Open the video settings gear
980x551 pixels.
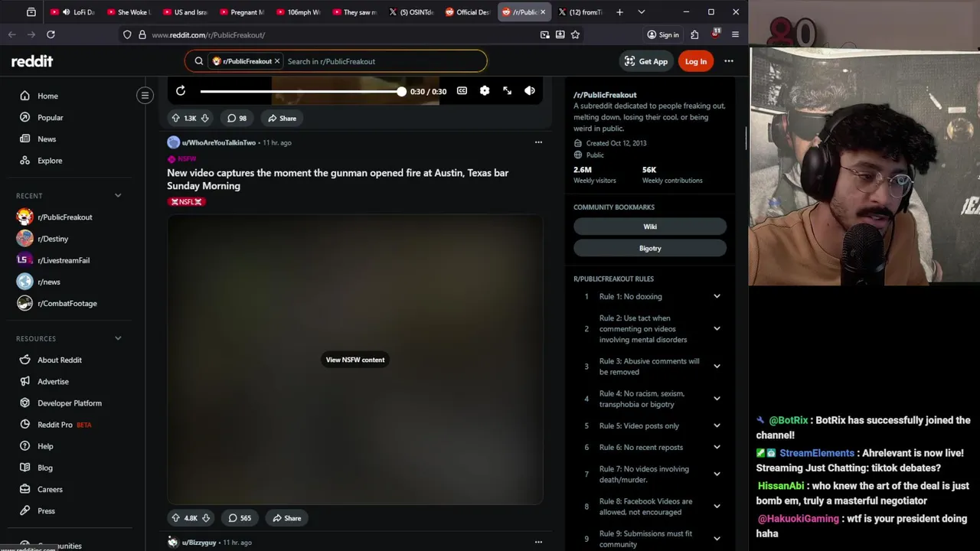point(485,91)
